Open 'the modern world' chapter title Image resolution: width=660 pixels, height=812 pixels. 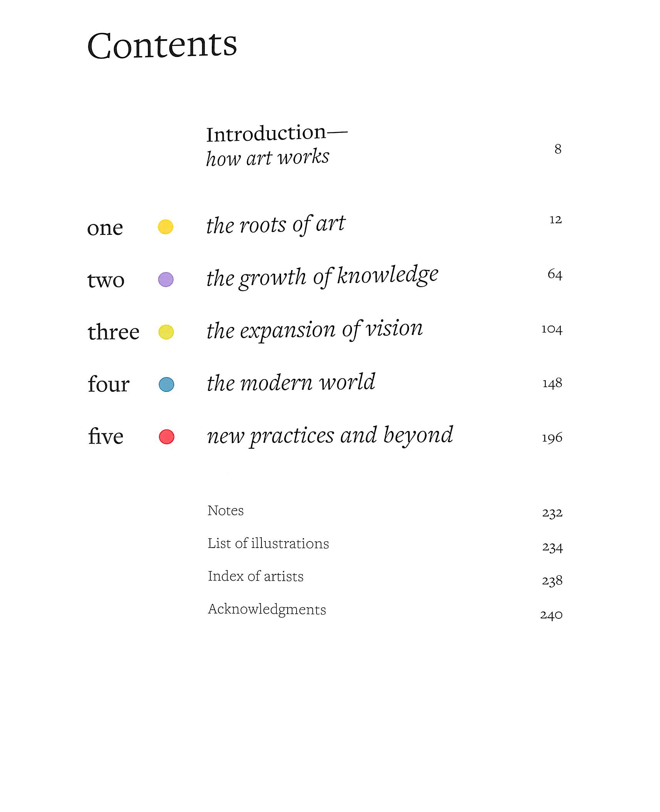[x=291, y=383]
